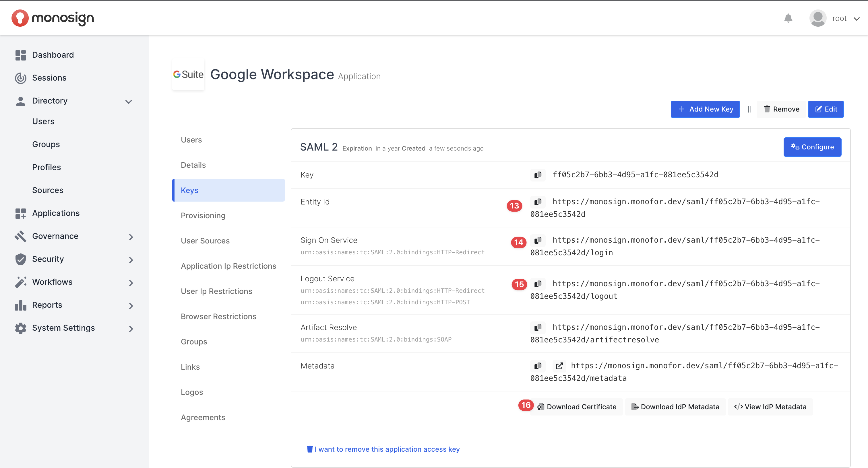Click the remove application access key link
Viewport: 868px width, 468px height.
pos(383,449)
